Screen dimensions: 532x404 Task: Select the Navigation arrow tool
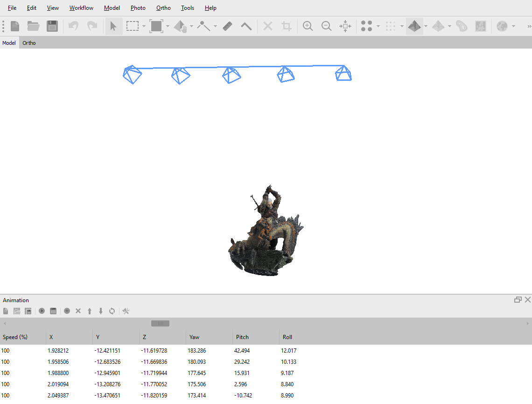[113, 26]
